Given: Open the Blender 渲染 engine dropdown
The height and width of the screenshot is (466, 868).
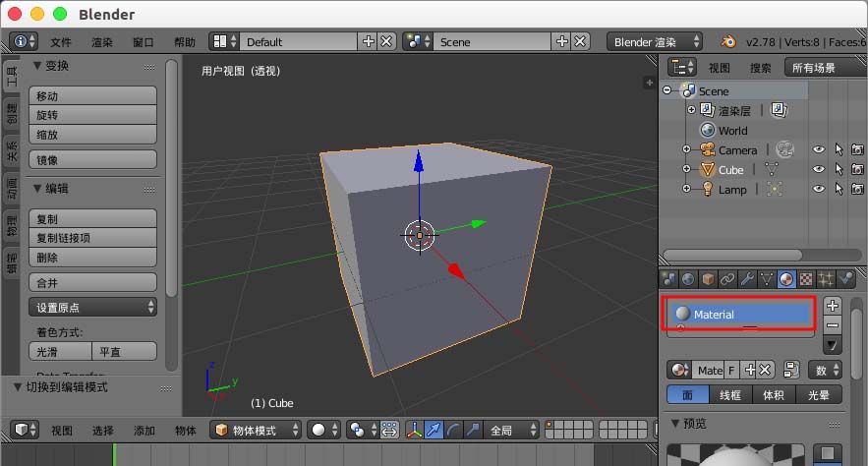Looking at the screenshot, I should point(656,41).
